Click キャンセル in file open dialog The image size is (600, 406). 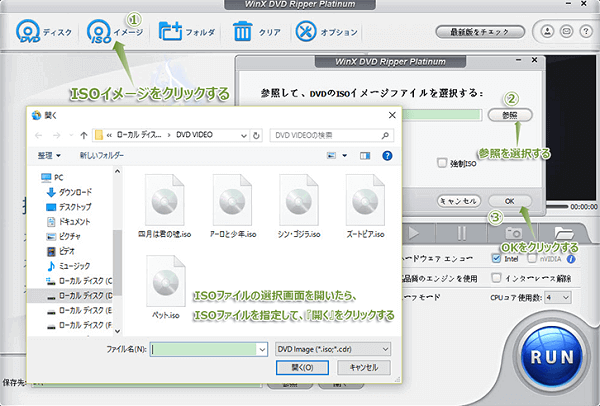tap(364, 368)
